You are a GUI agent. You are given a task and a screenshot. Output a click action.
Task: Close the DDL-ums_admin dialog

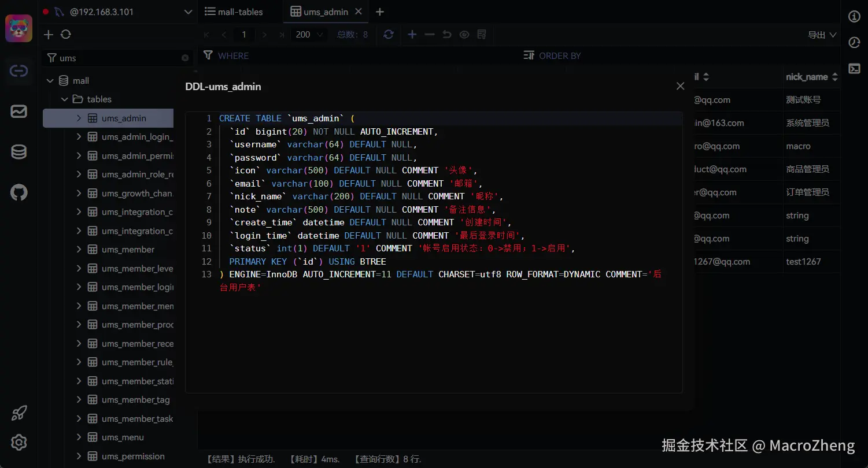(680, 86)
